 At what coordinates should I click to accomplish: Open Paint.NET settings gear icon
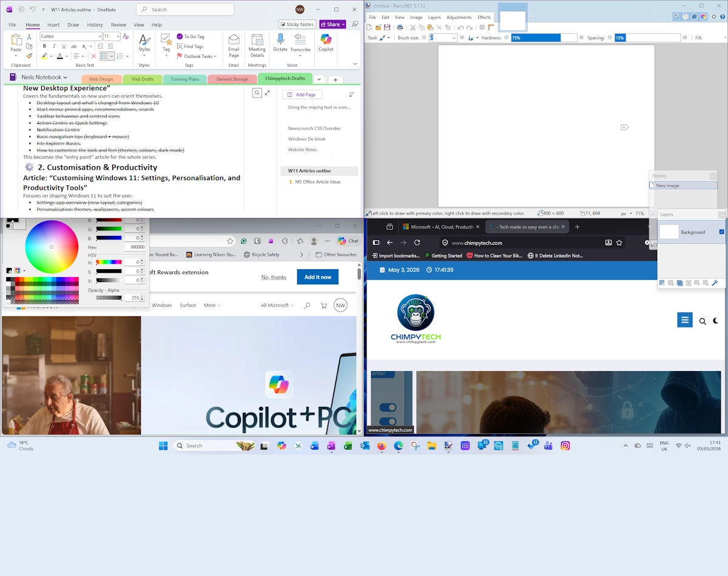(714, 17)
